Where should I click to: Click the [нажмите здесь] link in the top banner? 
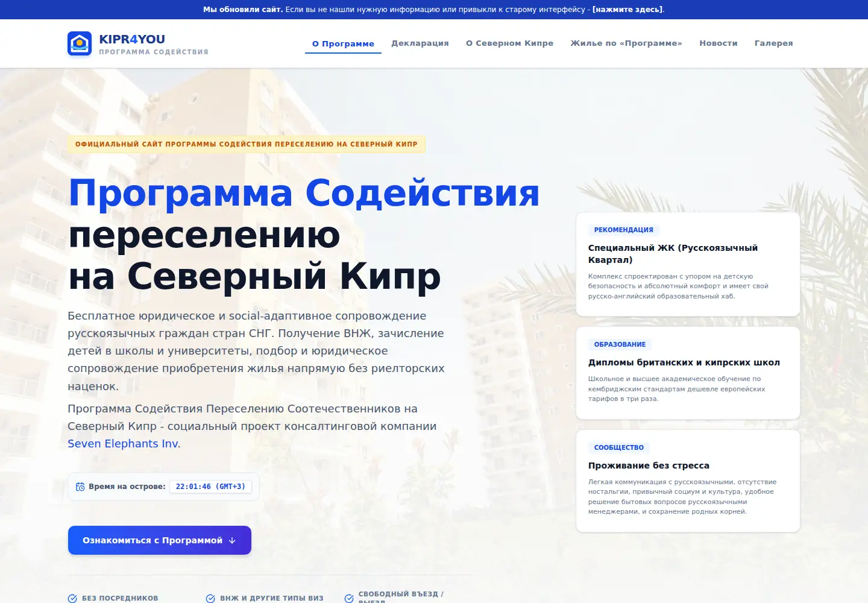point(627,10)
